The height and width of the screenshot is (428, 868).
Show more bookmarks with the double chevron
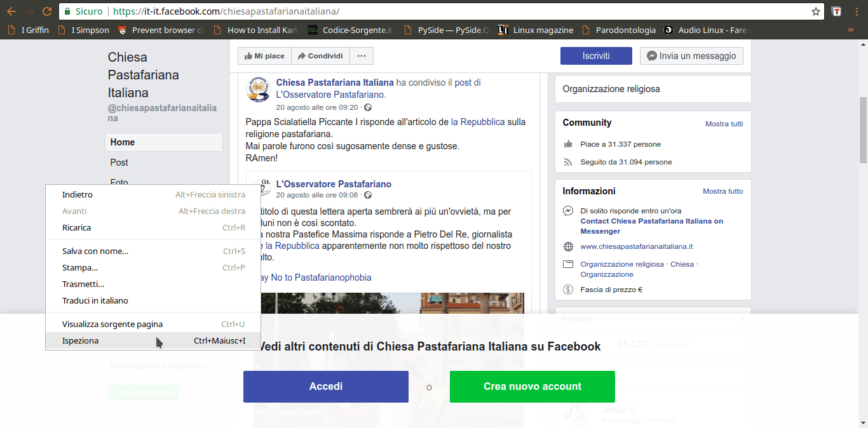coord(851,30)
